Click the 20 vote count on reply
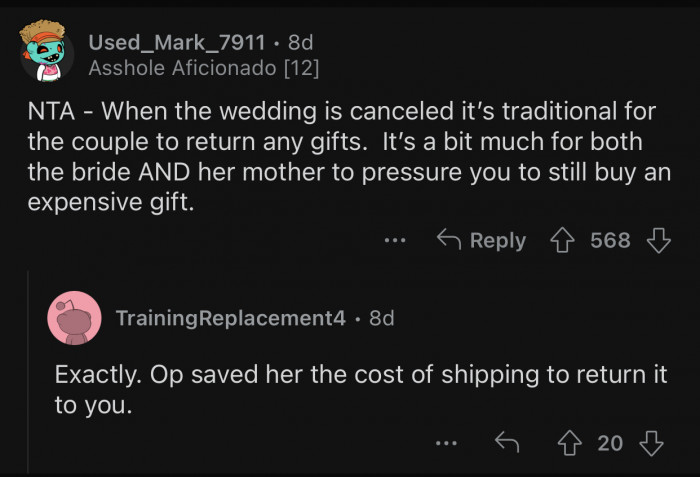 coord(610,442)
